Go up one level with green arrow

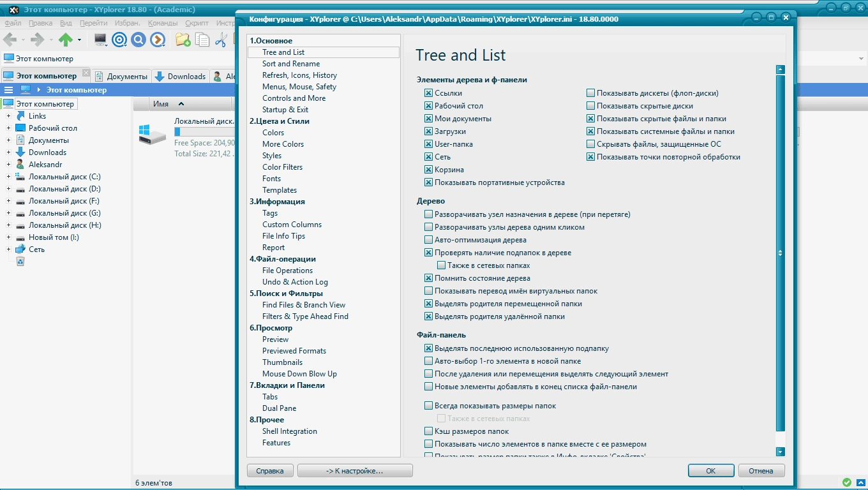(66, 40)
